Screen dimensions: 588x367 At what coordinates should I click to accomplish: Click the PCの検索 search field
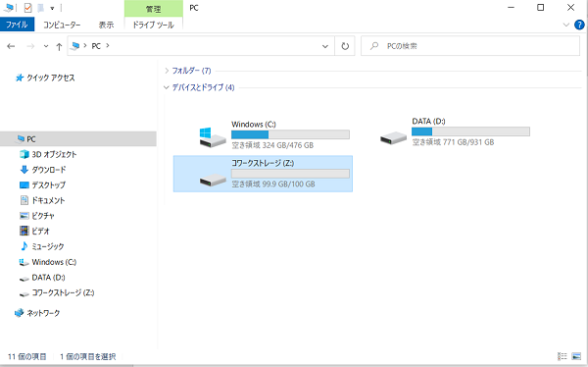click(470, 46)
